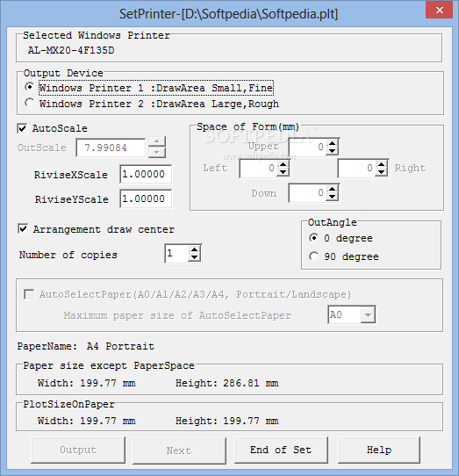Click the Right space input field

click(x=357, y=168)
